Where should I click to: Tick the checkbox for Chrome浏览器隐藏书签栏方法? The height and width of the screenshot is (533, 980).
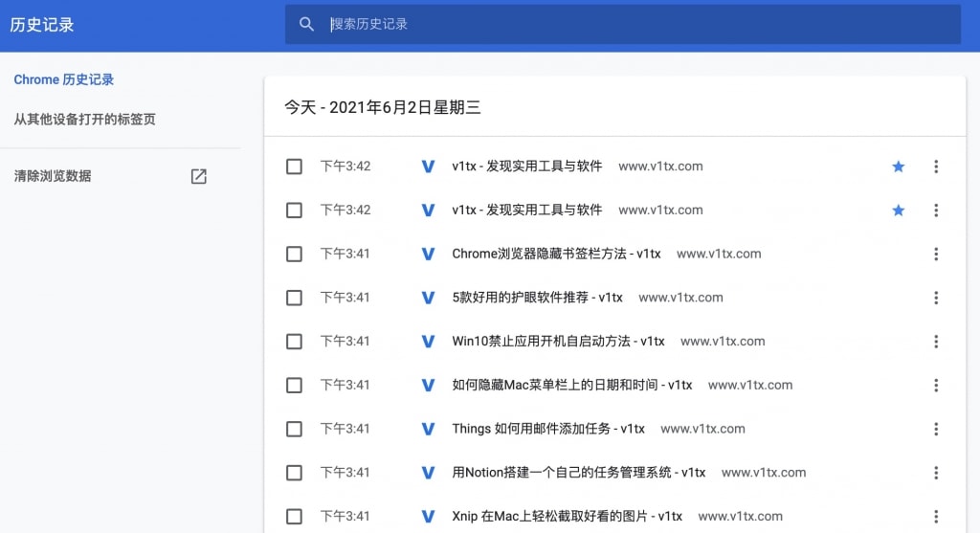(294, 254)
